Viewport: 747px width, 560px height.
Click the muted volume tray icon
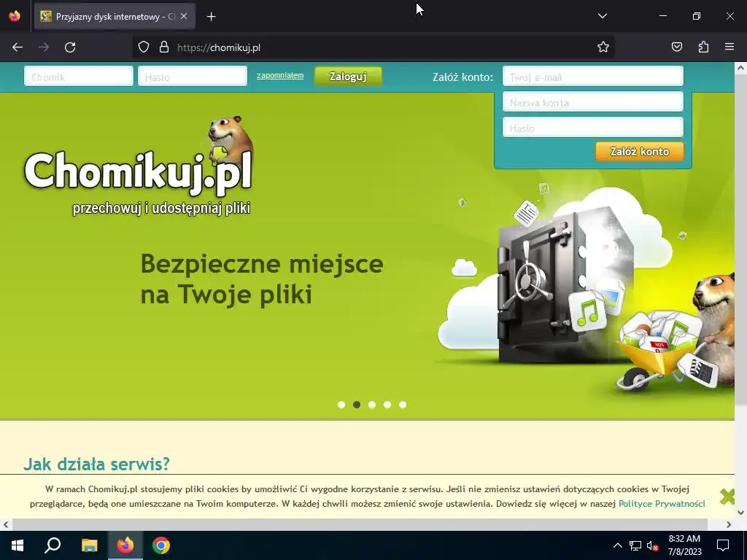click(x=652, y=545)
